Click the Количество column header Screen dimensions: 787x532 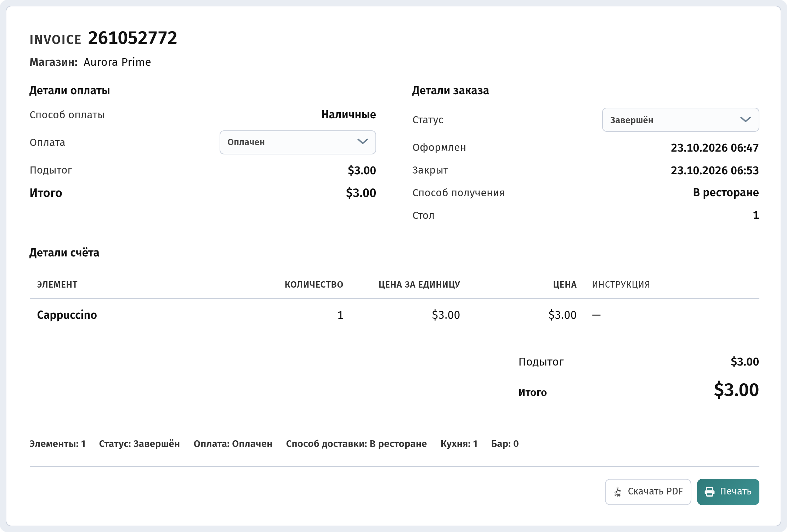coord(314,285)
